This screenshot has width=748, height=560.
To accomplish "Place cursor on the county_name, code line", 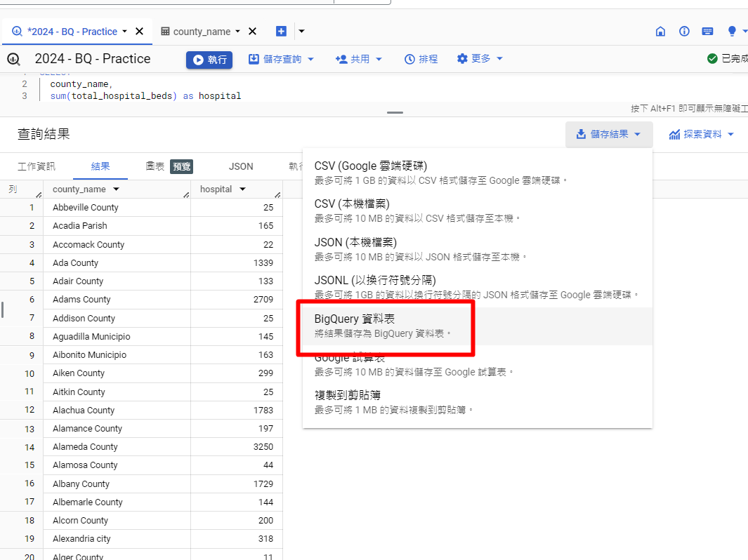I will [x=81, y=84].
